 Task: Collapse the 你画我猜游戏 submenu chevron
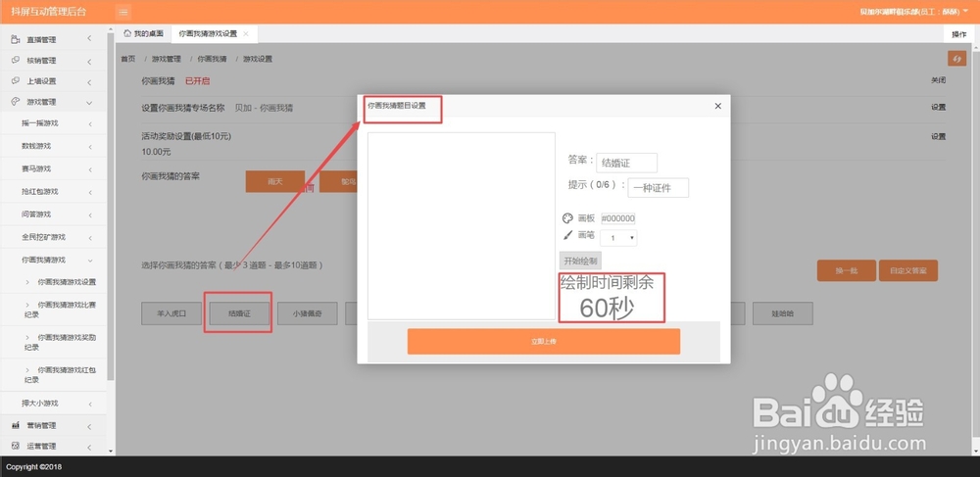point(90,261)
